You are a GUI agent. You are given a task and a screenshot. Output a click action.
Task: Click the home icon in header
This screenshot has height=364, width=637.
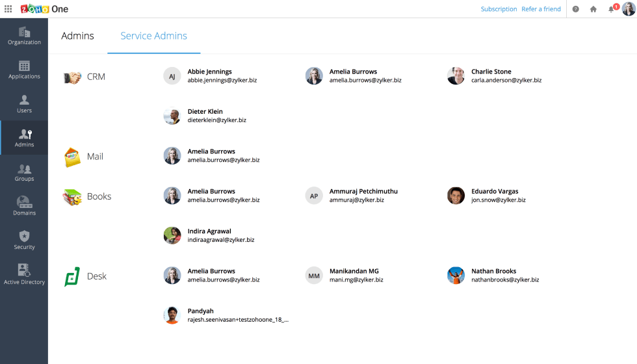pos(593,9)
